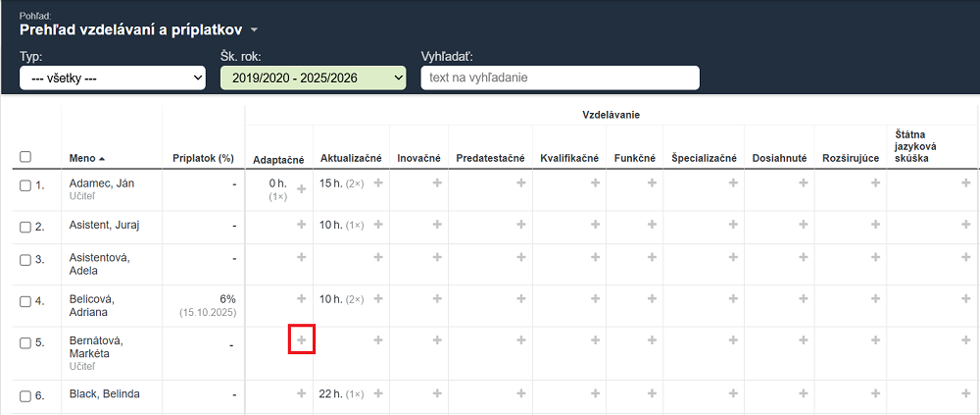Add Štátna jazyková skúška for Adamec, Ján

point(966,183)
